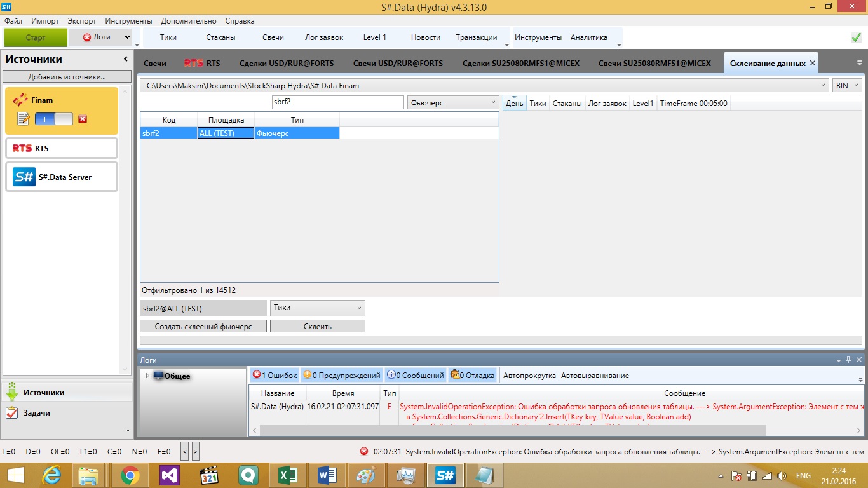Screen dimensions: 868x488
Task: Toggle the Finam source on/off switch
Action: click(53, 119)
